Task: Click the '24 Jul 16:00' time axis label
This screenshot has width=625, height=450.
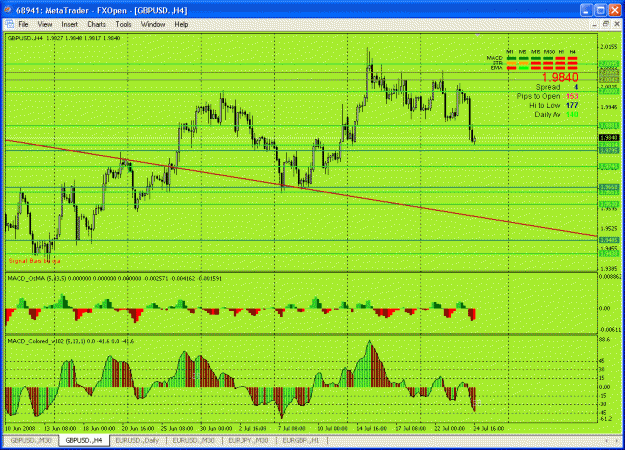Action: point(489,428)
